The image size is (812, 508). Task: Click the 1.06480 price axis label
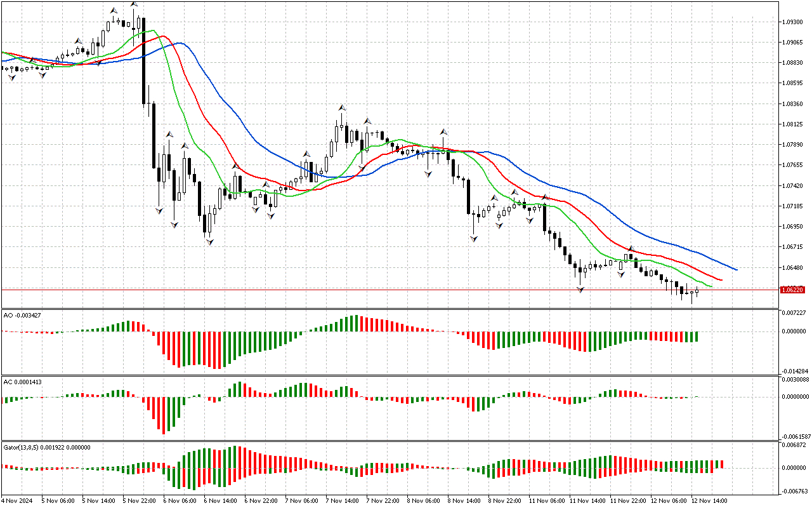794,268
